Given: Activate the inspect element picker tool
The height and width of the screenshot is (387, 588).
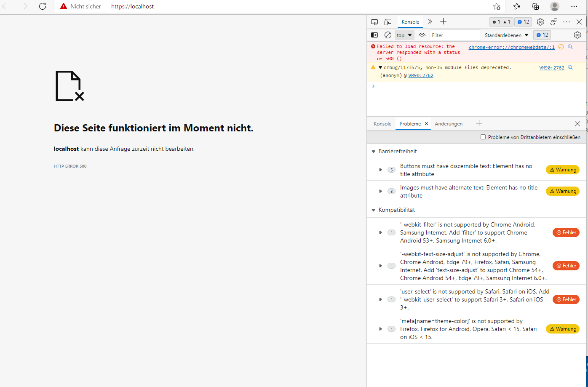Looking at the screenshot, I should [x=374, y=22].
